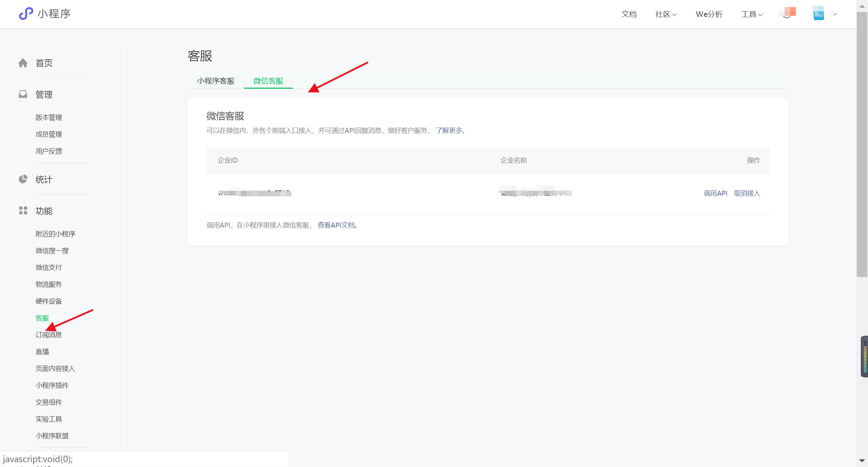Viewport: 868px width, 467px height.
Task: Switch to the 小程序客服 tab
Action: (216, 81)
